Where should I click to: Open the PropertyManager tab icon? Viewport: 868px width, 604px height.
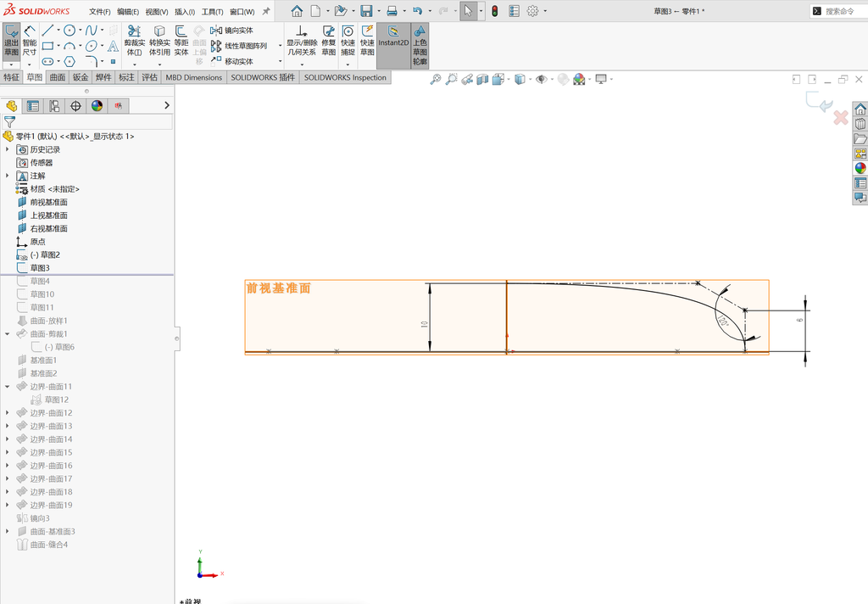33,106
